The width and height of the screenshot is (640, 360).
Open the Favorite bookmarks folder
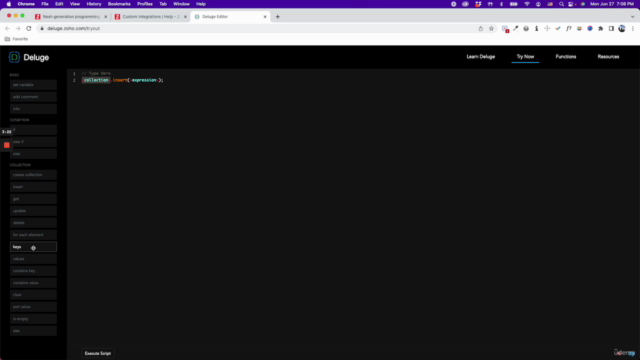click(x=16, y=39)
